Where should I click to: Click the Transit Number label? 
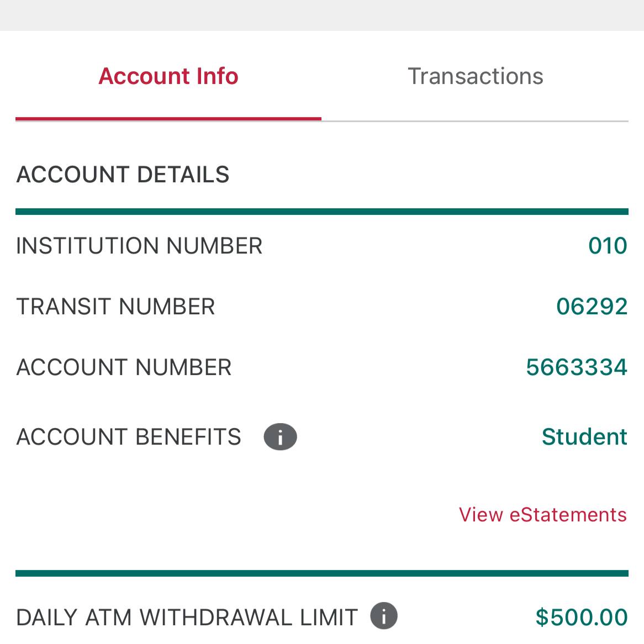pyautogui.click(x=115, y=307)
